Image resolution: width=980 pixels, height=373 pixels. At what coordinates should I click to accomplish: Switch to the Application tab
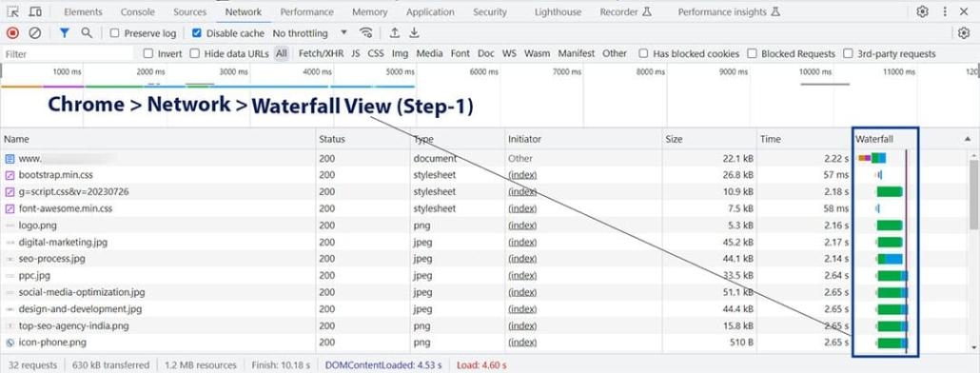click(x=430, y=11)
